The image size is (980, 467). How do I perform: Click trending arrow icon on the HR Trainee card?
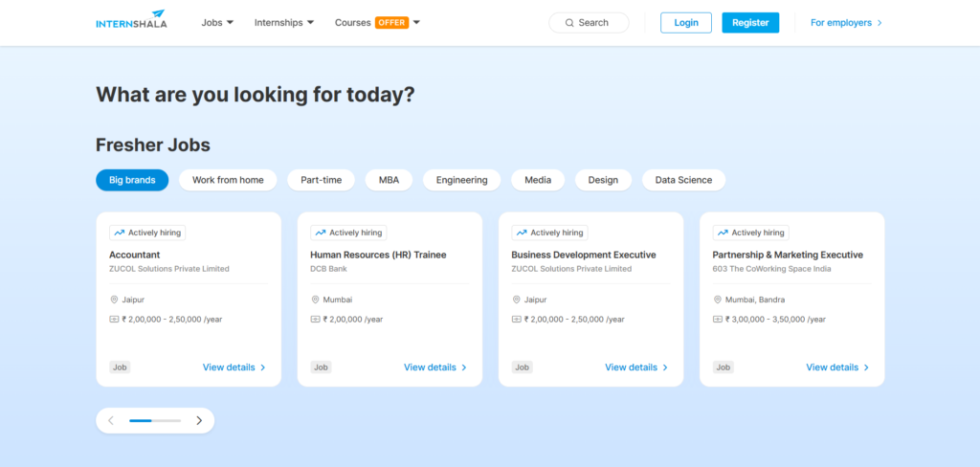coord(321,233)
